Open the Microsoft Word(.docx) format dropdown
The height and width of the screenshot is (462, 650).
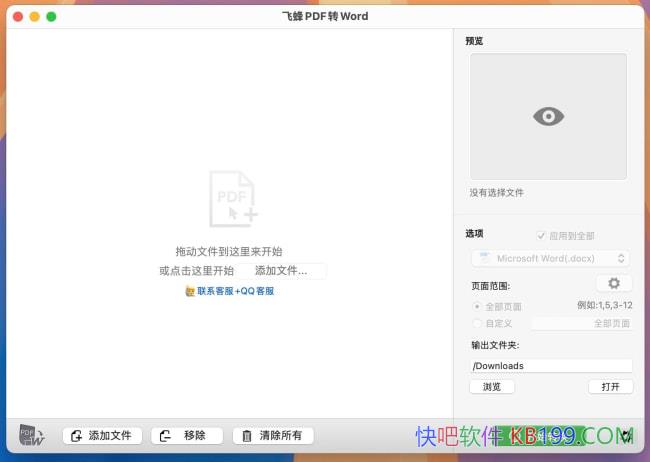pos(551,258)
